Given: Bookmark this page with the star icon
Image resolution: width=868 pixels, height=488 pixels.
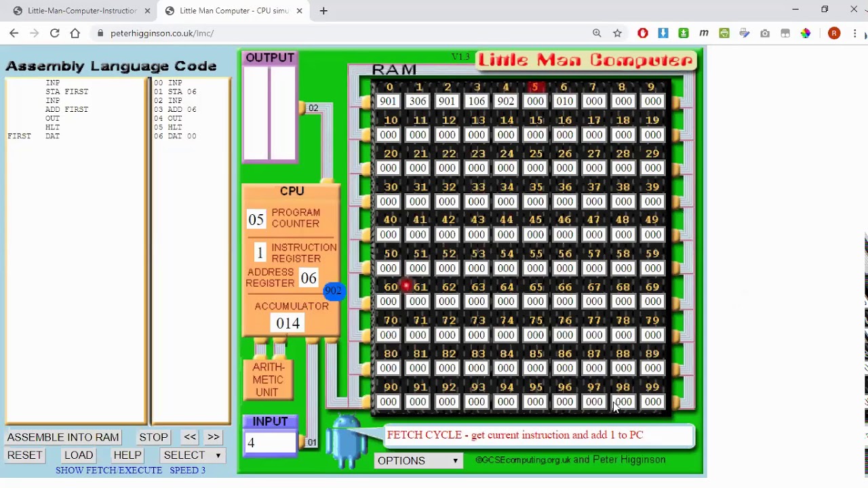Looking at the screenshot, I should (x=617, y=33).
